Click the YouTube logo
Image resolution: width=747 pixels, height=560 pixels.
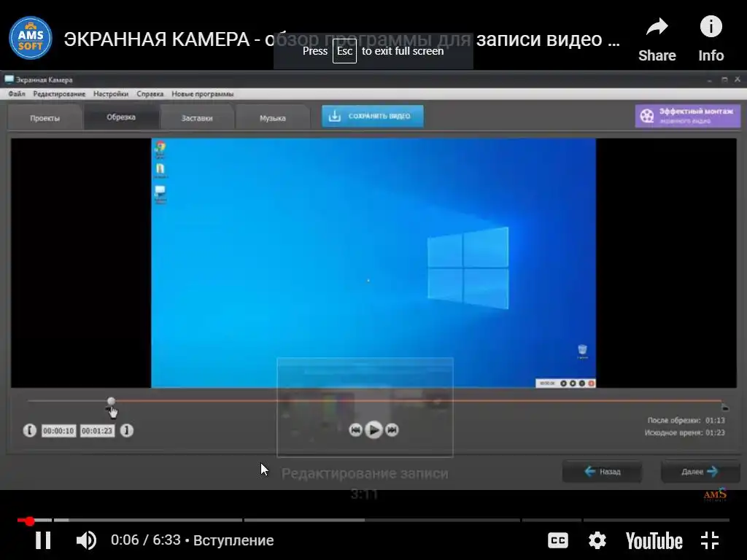[654, 541]
